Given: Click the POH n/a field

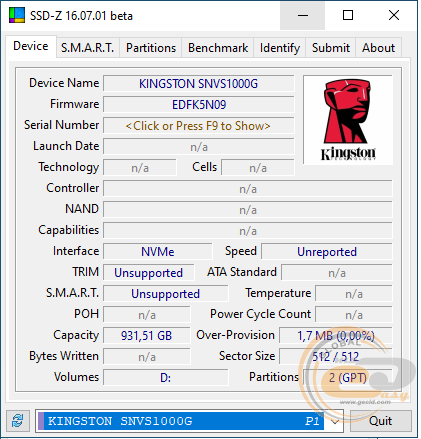Looking at the screenshot, I should 147,315.
